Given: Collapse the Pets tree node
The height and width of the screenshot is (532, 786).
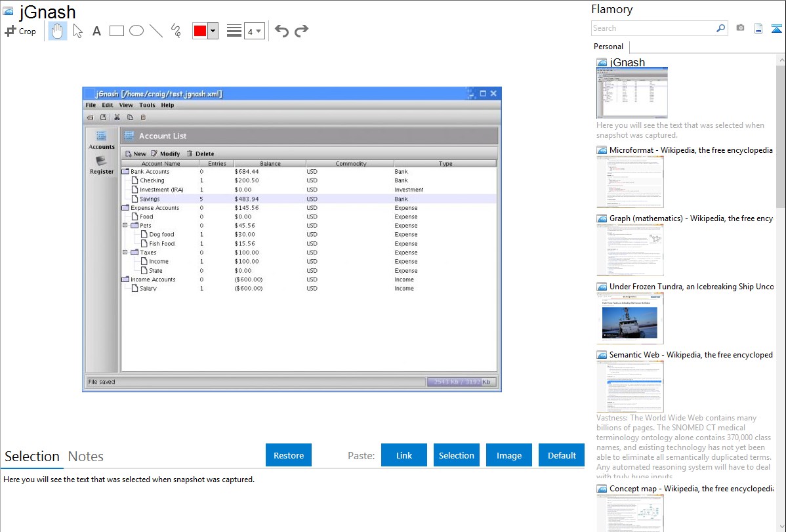Looking at the screenshot, I should click(x=125, y=226).
